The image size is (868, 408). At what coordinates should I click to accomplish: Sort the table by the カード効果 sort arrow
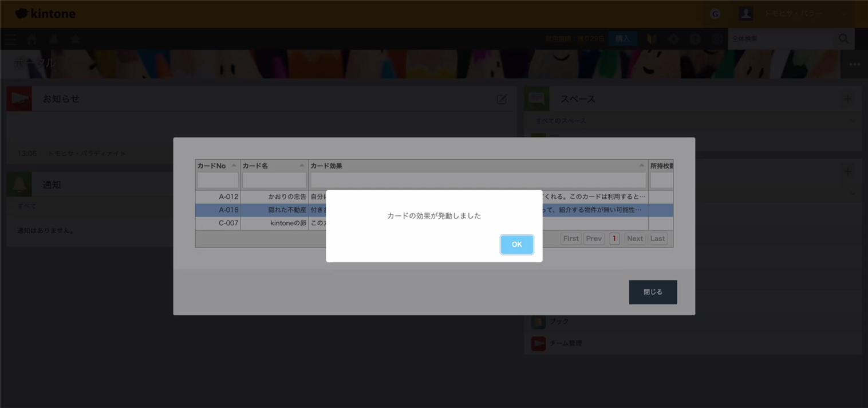tap(641, 166)
